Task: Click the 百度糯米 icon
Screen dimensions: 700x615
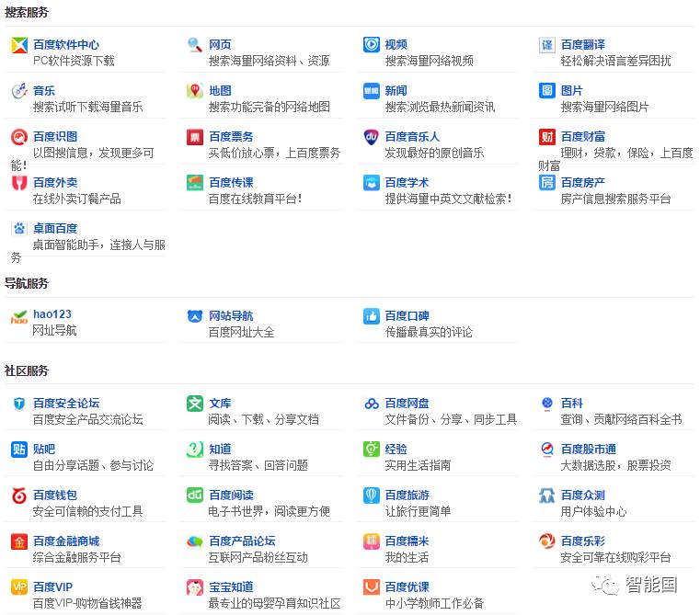Action: 371,541
